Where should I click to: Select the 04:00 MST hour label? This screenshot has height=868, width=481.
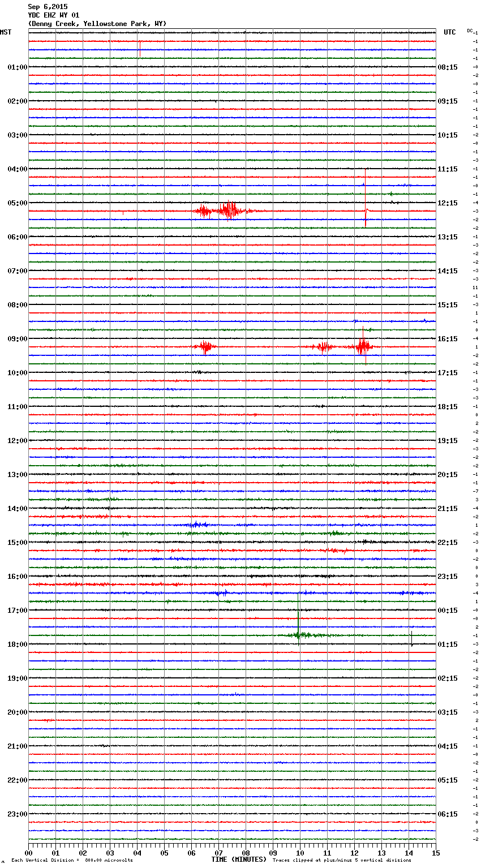pos(17,169)
